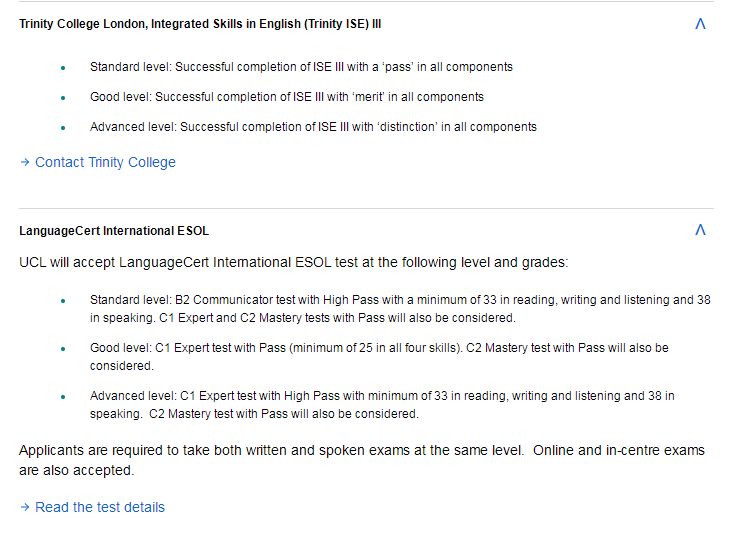Click bullet dot beside ISE III 'merit' line

coord(63,98)
